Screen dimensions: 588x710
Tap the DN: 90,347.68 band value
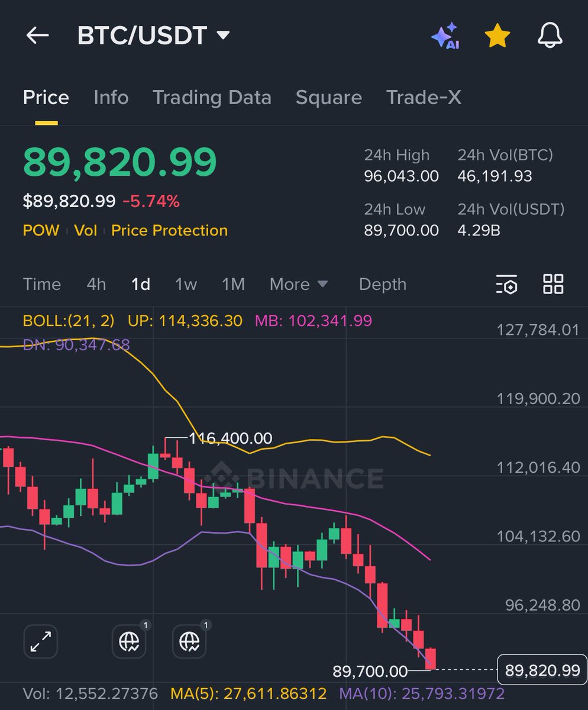[76, 344]
